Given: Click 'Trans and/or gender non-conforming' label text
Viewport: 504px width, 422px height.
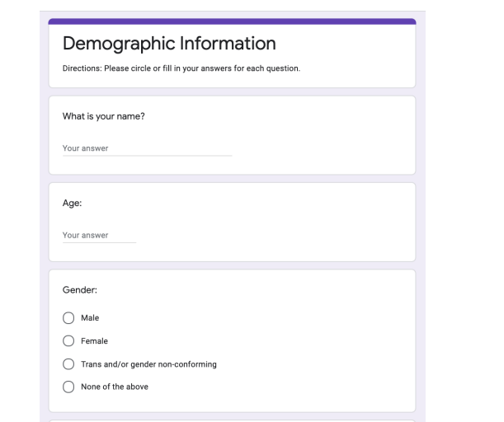Looking at the screenshot, I should [x=148, y=364].
